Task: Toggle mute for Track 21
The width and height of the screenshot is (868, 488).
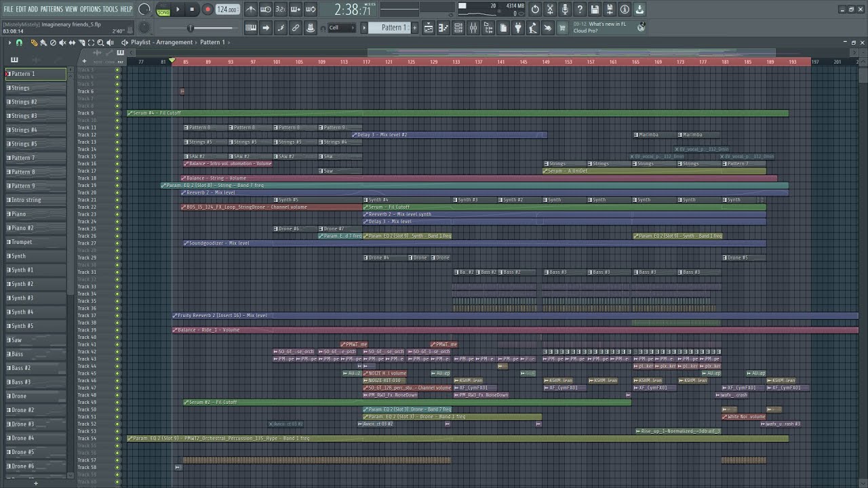Action: tap(117, 200)
